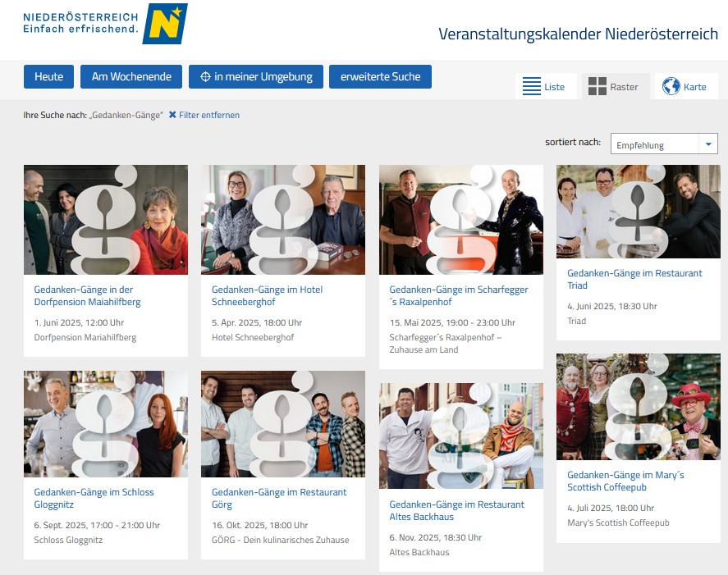Click the list view lines icon
Viewport: 728px width, 575px height.
(532, 86)
